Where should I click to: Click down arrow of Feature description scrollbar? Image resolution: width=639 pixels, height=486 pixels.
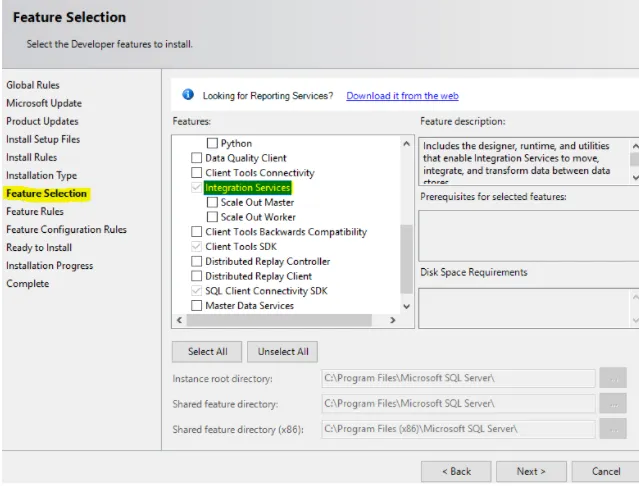[635, 177]
